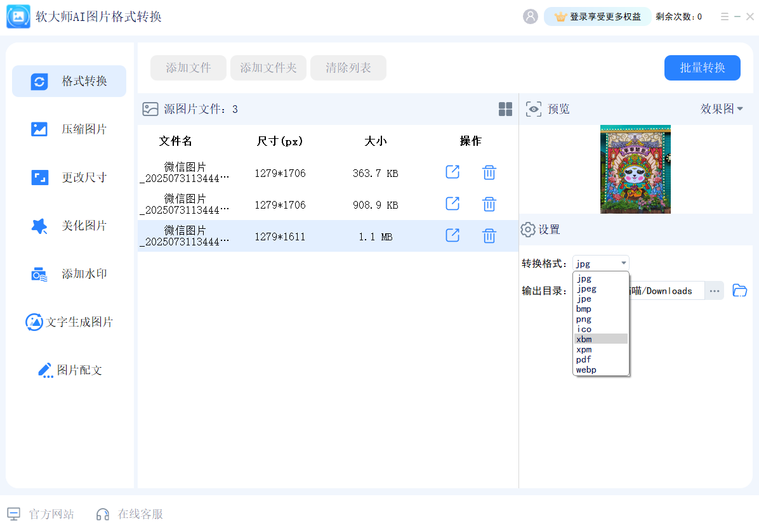Select the 压缩图片 tool in sidebar
759x532 pixels.
69,129
